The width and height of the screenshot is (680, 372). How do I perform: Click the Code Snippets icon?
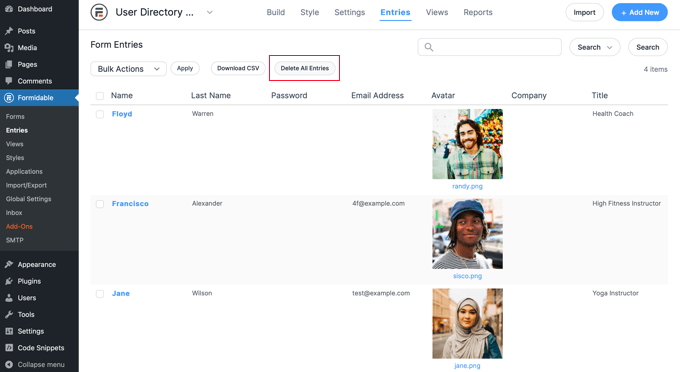9,348
